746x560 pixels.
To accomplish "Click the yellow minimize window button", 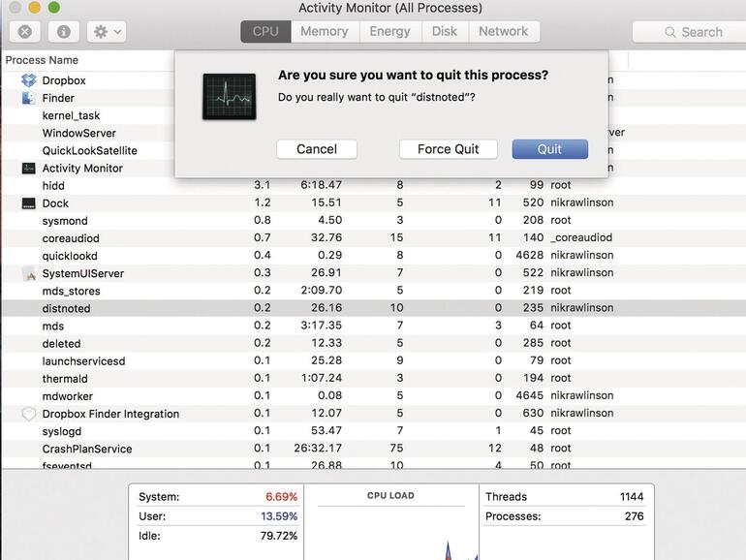I will pos(34,7).
